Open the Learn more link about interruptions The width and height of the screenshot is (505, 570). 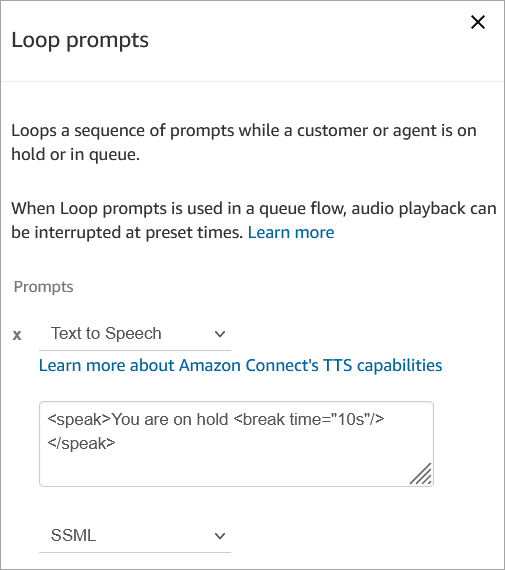[291, 232]
